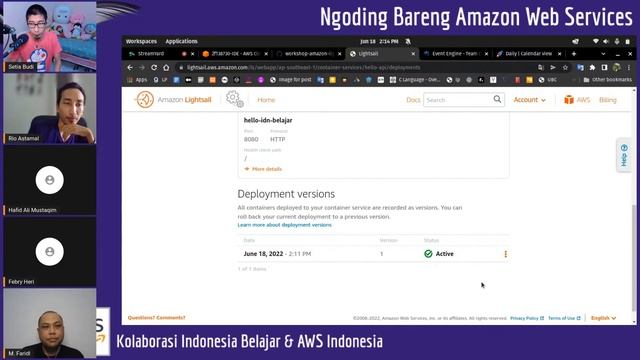This screenshot has height=360, width=640.
Task: Click the microphone icon in system tray
Action: [x=616, y=41]
